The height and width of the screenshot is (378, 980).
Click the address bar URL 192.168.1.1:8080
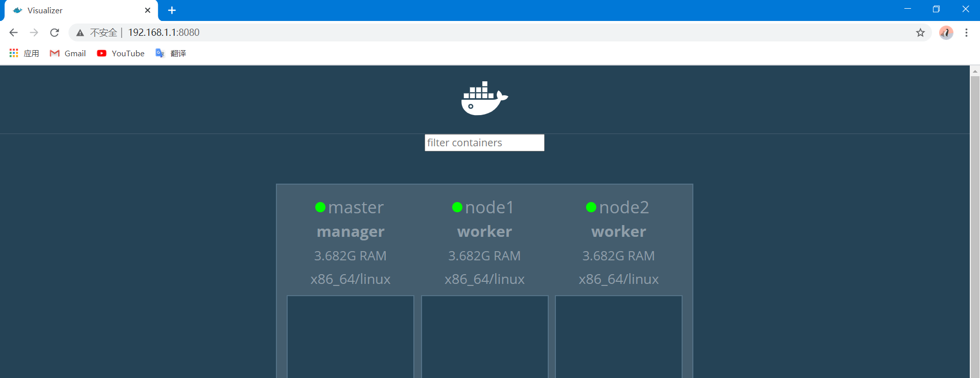coord(164,33)
